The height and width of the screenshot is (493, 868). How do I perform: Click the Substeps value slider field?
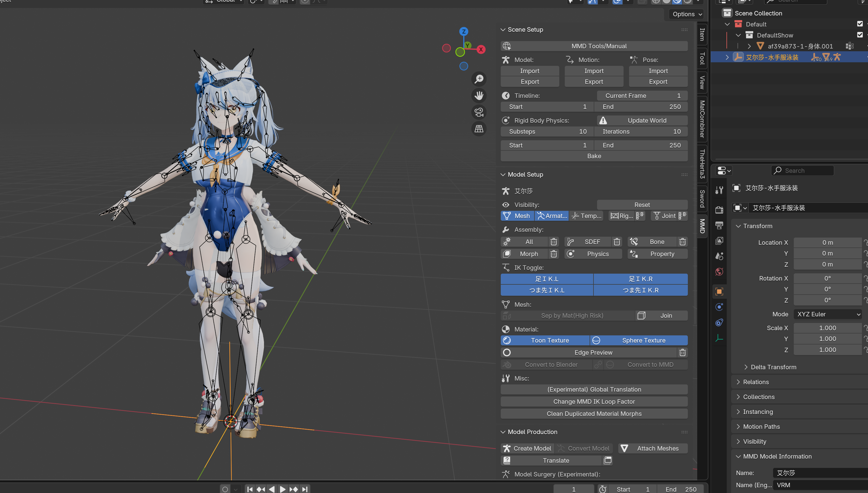tap(547, 131)
